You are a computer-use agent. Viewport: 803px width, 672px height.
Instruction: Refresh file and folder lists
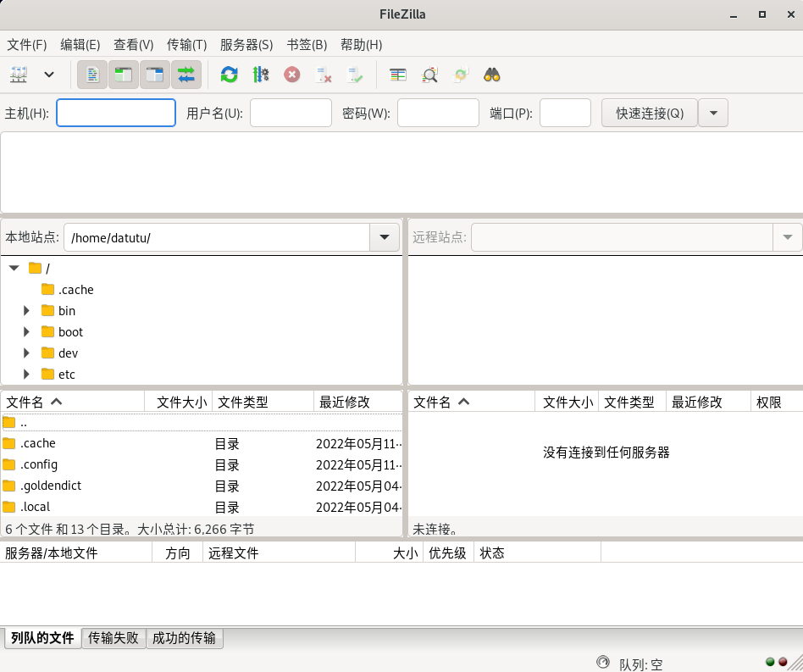[x=229, y=75]
